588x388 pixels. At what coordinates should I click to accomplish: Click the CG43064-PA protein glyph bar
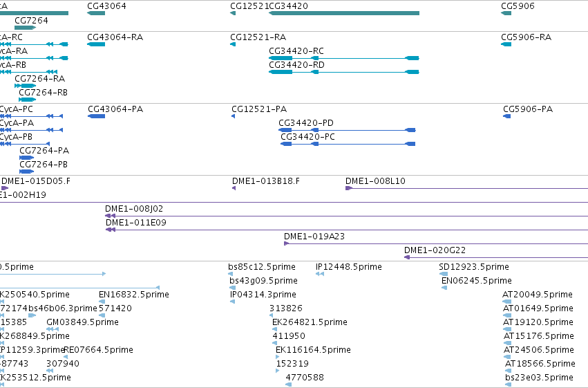[96, 116]
